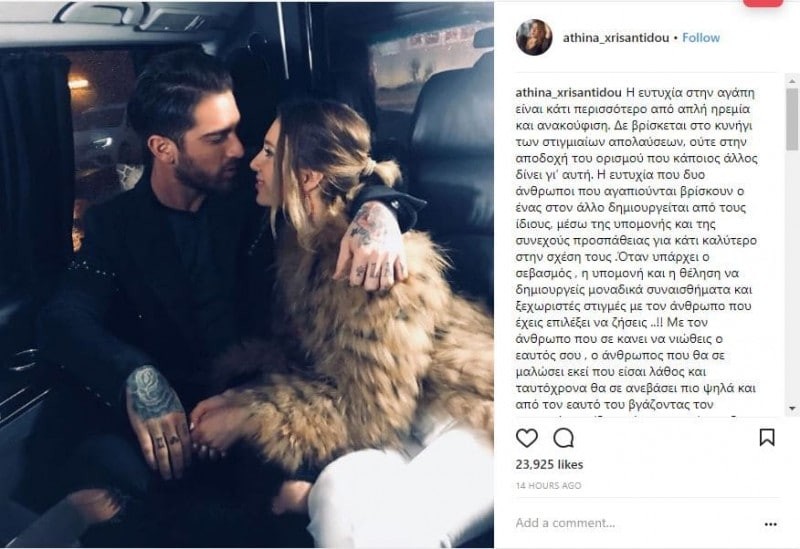Open athina_xrisantidou profile avatar picture
The image size is (800, 549).
click(x=534, y=37)
